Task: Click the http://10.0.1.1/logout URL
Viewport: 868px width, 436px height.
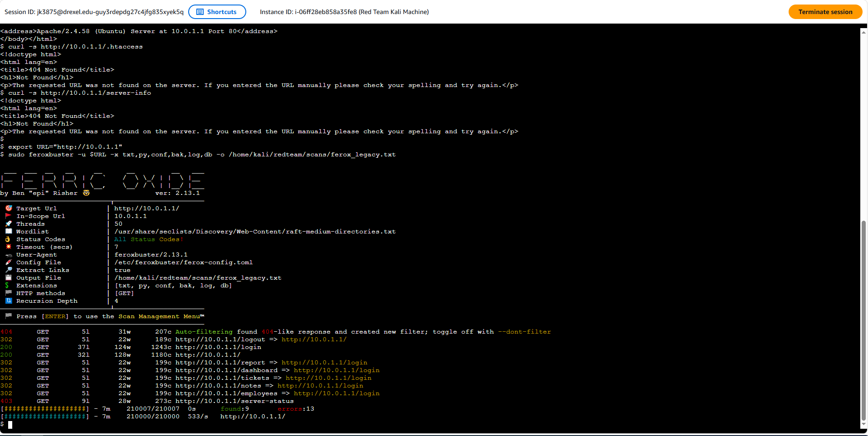Action: coord(220,339)
